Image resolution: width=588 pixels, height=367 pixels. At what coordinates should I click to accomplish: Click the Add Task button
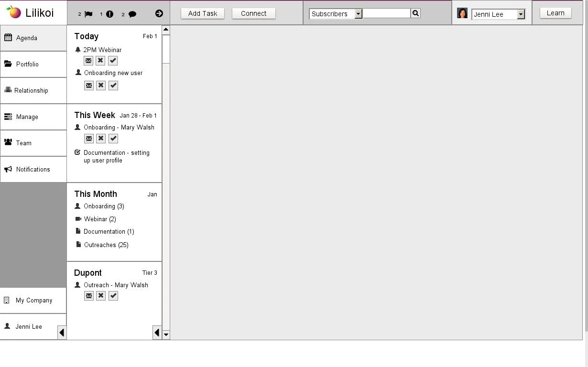202,13
